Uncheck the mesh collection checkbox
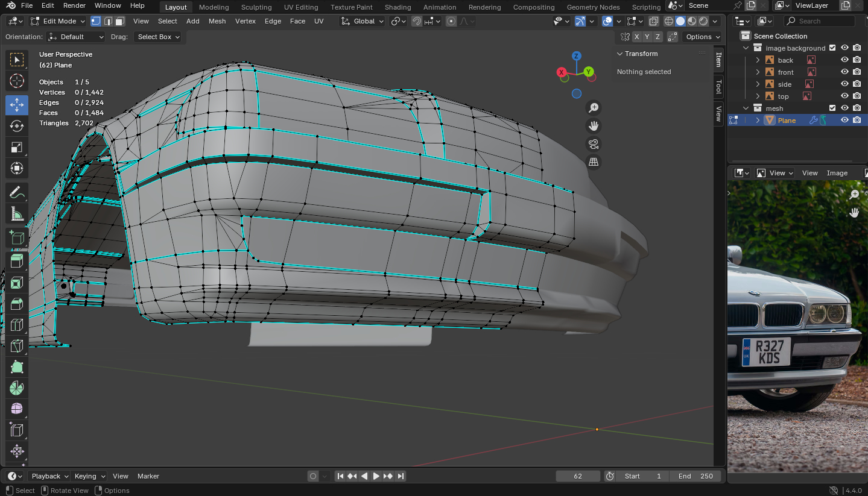The image size is (868, 496). 832,108
